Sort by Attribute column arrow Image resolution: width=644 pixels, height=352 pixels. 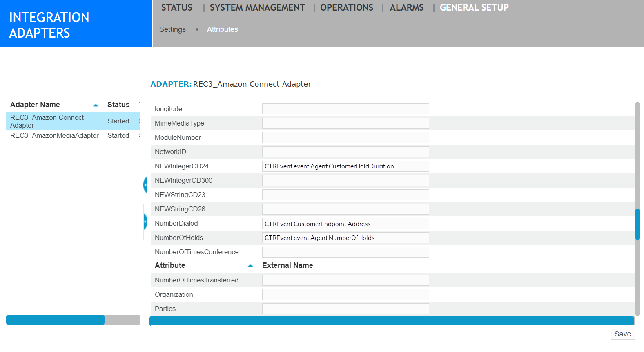point(250,266)
